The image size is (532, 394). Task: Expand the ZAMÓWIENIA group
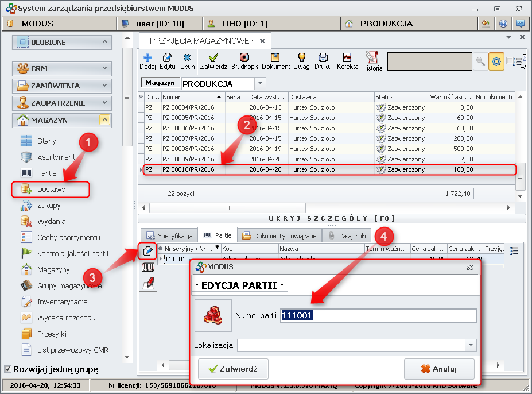[x=104, y=86]
